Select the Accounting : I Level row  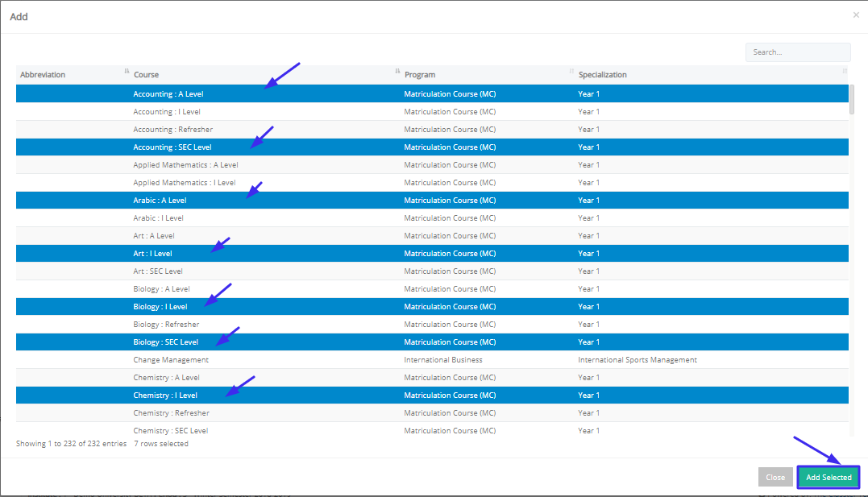432,112
